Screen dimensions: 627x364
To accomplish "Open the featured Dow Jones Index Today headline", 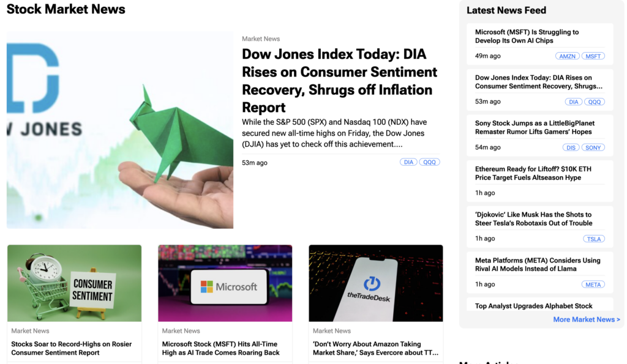I will tap(339, 81).
